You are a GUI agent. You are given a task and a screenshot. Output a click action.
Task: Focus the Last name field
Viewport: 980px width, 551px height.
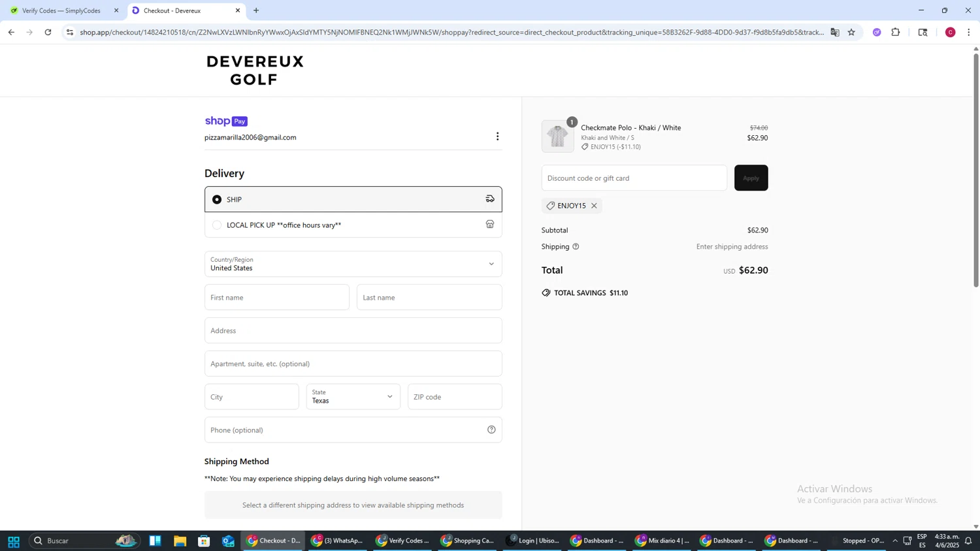tap(429, 298)
